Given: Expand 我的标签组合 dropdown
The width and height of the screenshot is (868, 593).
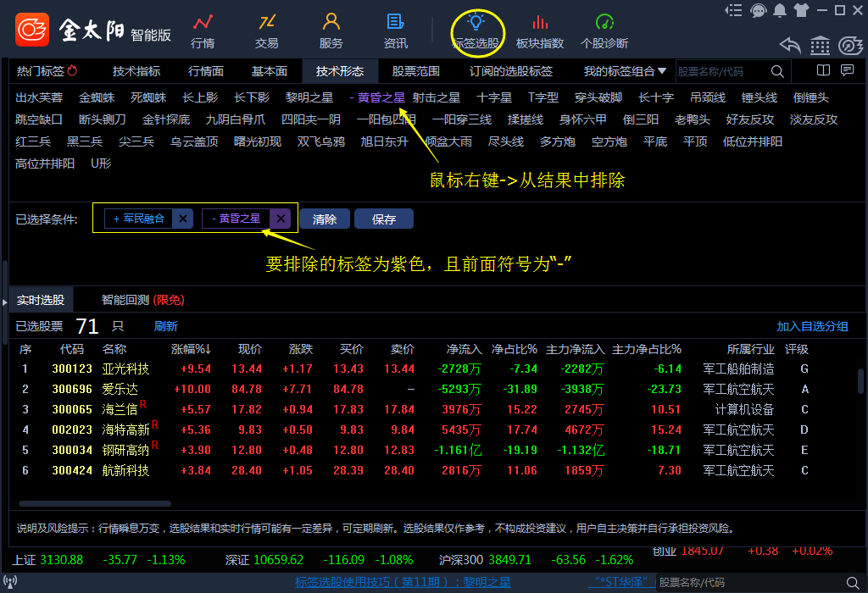Looking at the screenshot, I should coord(625,71).
